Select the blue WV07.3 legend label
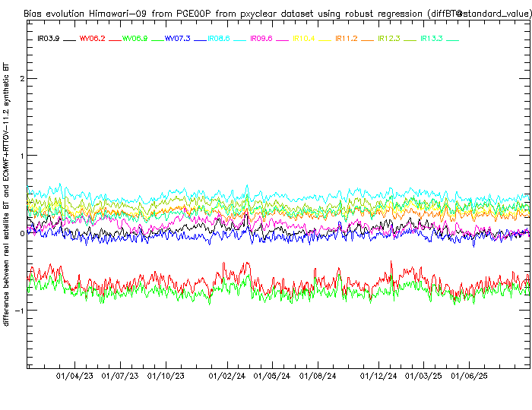The height and width of the screenshot is (410, 532). point(177,38)
